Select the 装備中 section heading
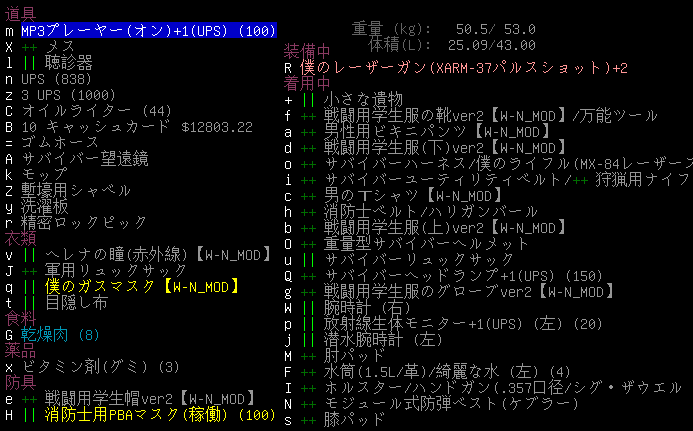Viewport: 693px width, 431px height. tap(308, 52)
